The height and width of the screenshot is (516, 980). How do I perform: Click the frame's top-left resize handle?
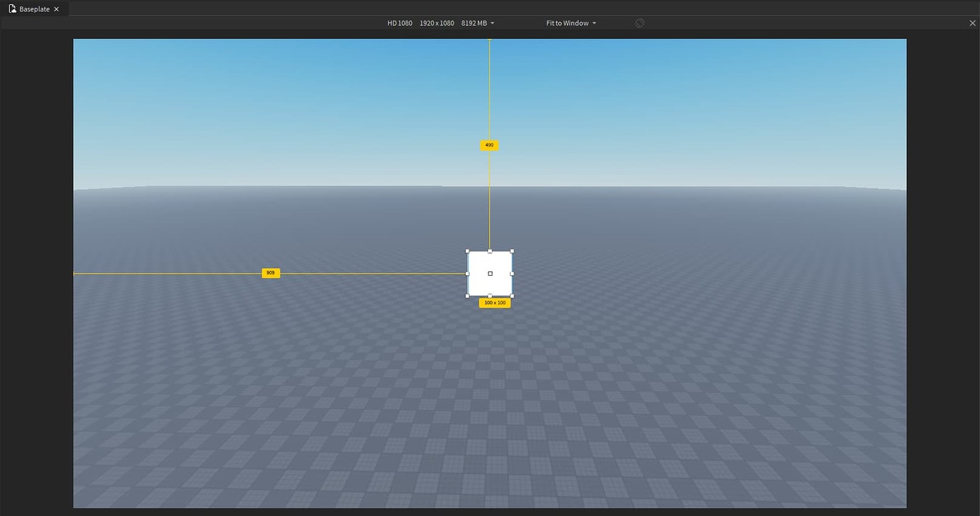click(468, 250)
